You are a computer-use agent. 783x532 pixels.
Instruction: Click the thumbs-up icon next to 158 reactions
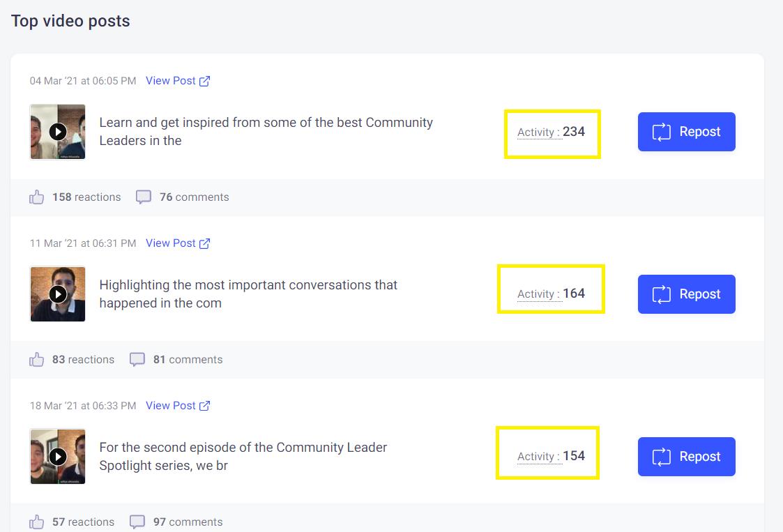click(36, 197)
